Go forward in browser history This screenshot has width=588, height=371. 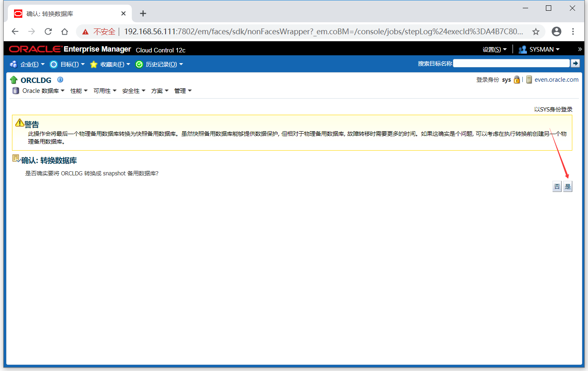pyautogui.click(x=32, y=31)
